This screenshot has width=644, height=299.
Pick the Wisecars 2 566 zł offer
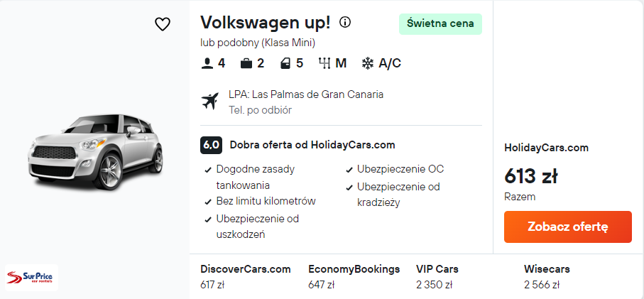tap(547, 277)
